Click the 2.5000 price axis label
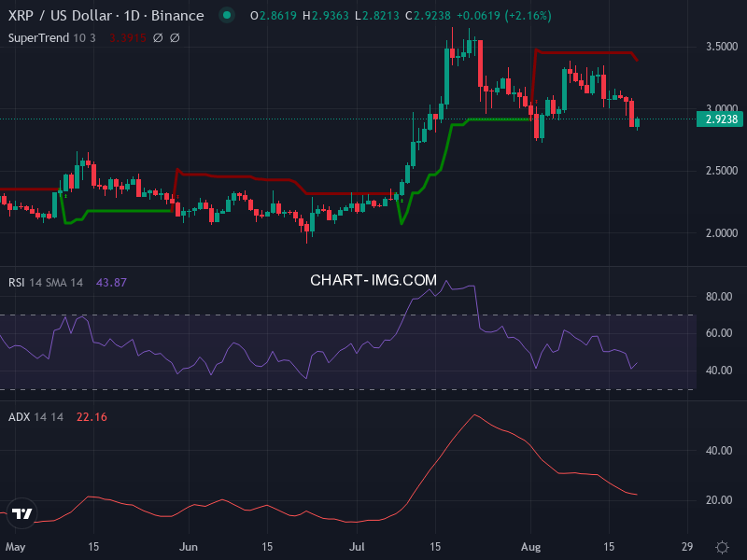This screenshot has width=747, height=560. [x=721, y=171]
